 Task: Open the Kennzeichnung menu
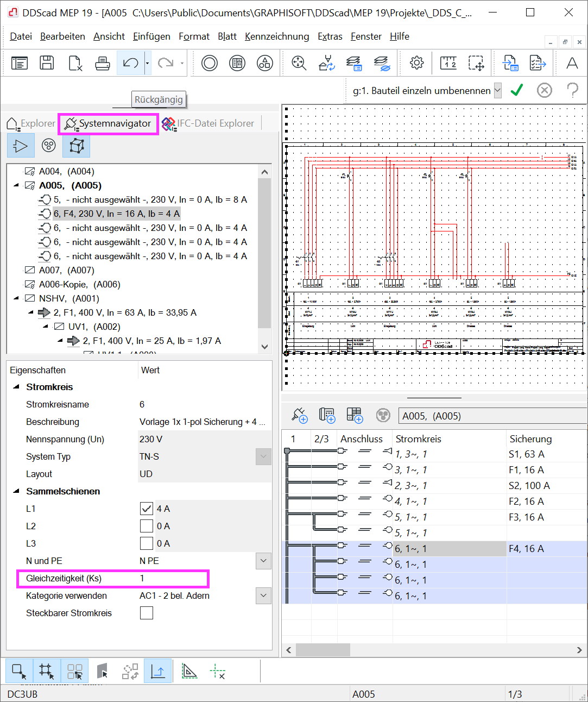click(277, 36)
